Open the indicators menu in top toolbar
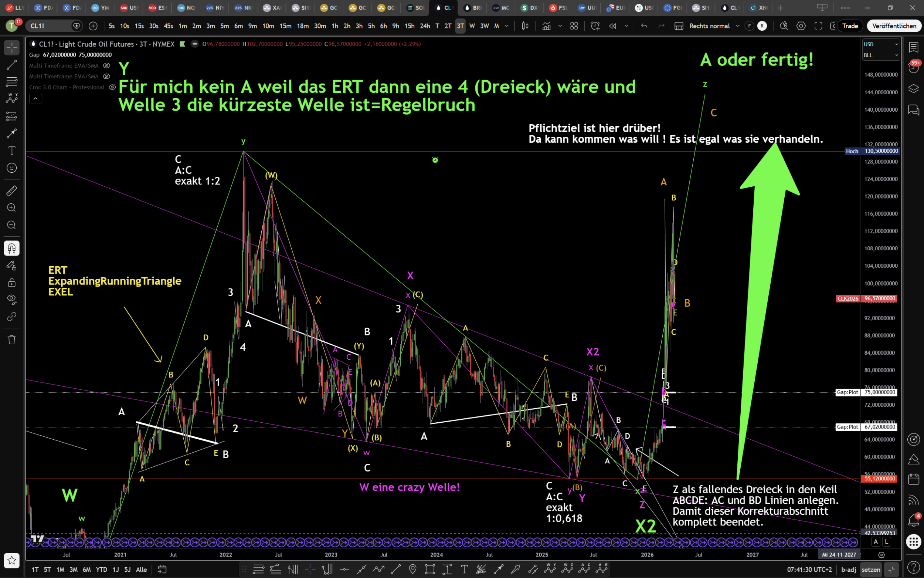Screen dimensions: 924x578 pyautogui.click(x=546, y=26)
